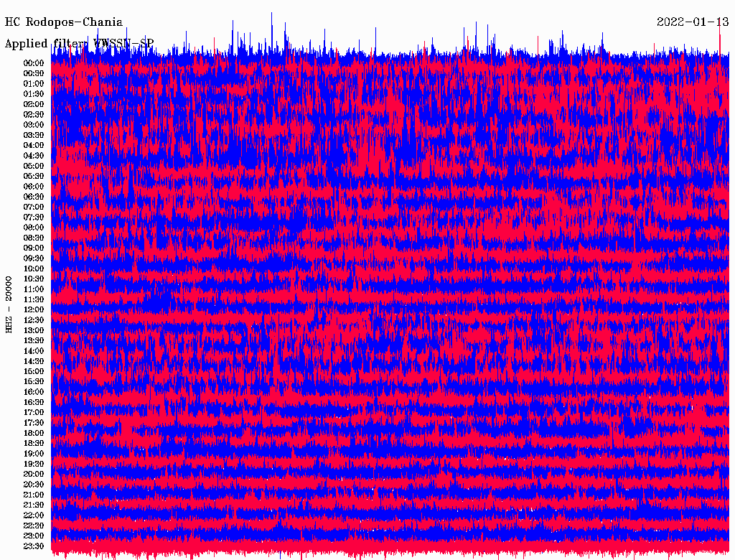
Task: Select the 04:30 time label
Action: tap(34, 156)
